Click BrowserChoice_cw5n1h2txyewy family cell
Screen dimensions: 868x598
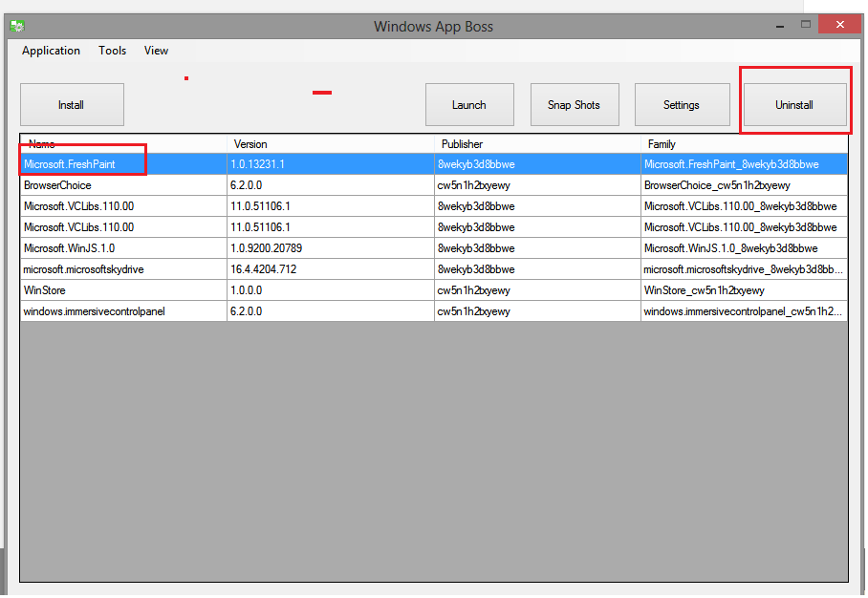[x=745, y=185]
